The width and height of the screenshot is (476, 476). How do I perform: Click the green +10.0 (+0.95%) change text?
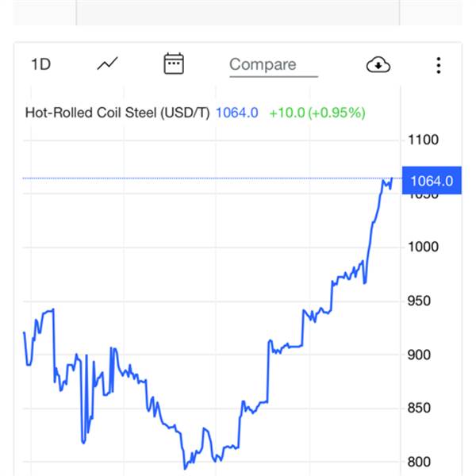[x=317, y=113]
